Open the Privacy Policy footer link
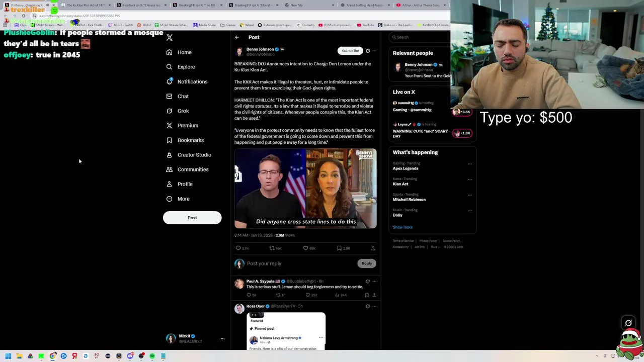644x362 pixels. pyautogui.click(x=428, y=241)
